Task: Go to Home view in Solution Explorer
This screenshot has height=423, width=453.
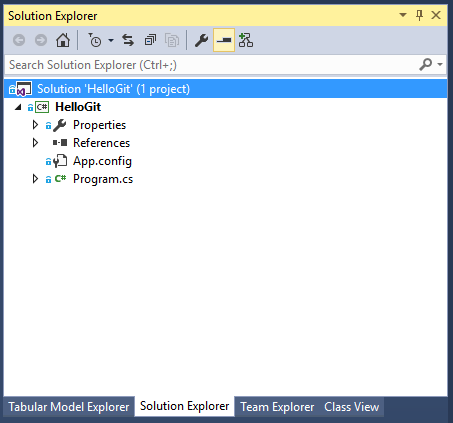Action: click(x=63, y=40)
